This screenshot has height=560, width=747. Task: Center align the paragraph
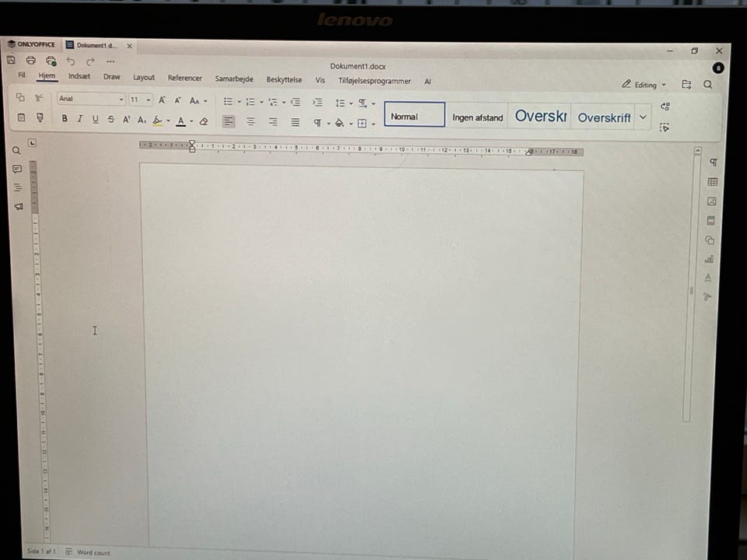click(x=251, y=122)
